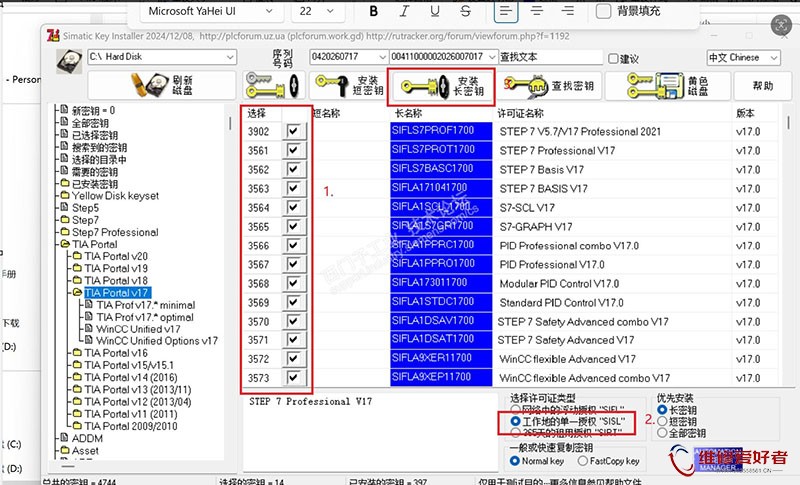This screenshot has width=800, height=485.
Task: Uncheck the checkbox for key 3902
Action: 293,131
